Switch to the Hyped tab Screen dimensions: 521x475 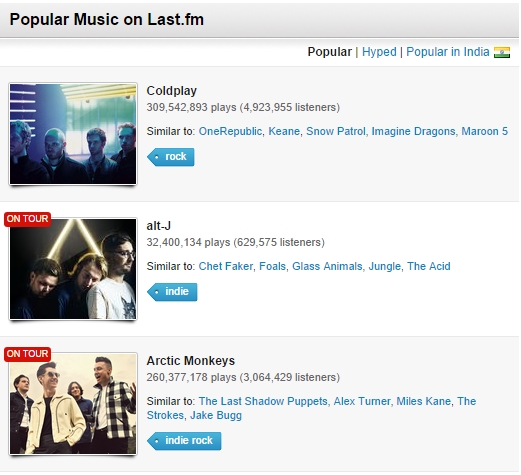coord(379,52)
